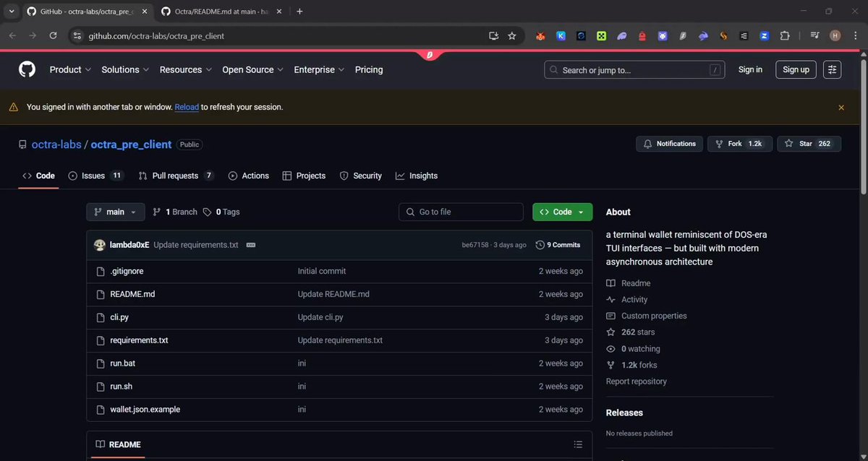Expand the Product menu
The image size is (868, 461).
[70, 69]
